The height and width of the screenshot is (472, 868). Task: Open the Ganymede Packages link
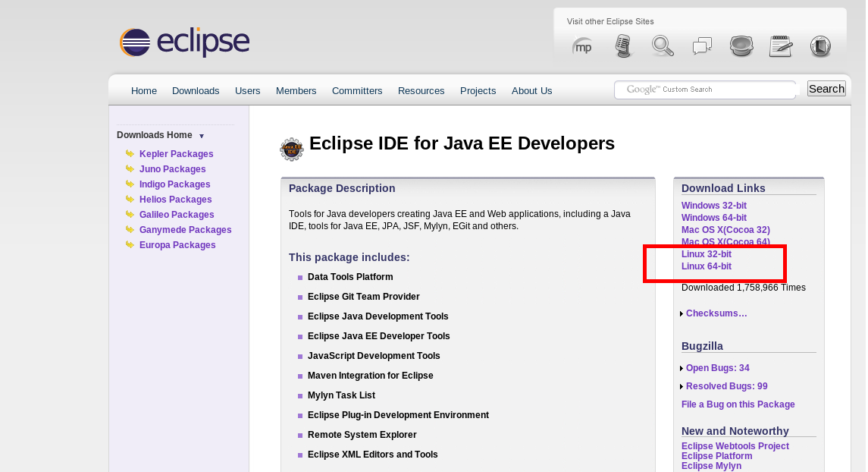186,230
